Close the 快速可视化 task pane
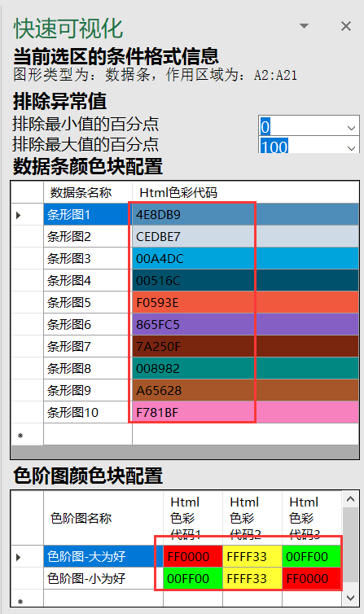364x614 pixels. click(346, 26)
